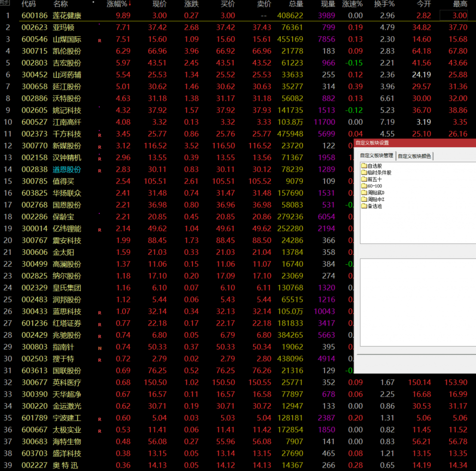Click the 涨跌 column header
Screen dimensions: 476x471
(191, 4)
